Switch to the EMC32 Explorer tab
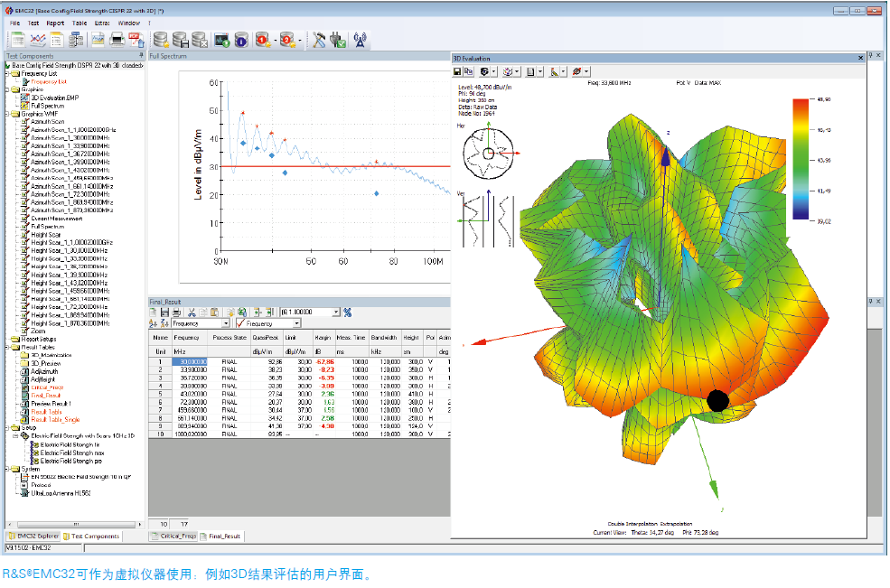The width and height of the screenshot is (890, 588). 33,536
